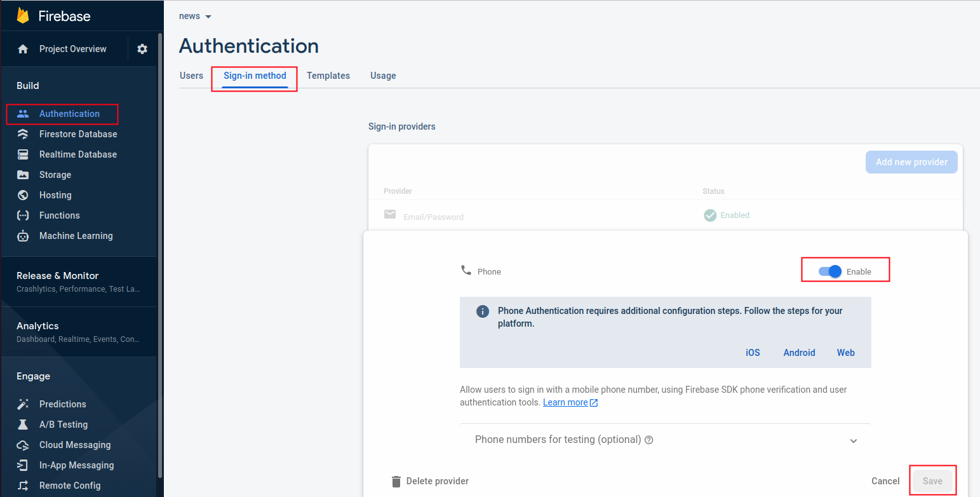Click the Hosting globe icon

point(23,195)
